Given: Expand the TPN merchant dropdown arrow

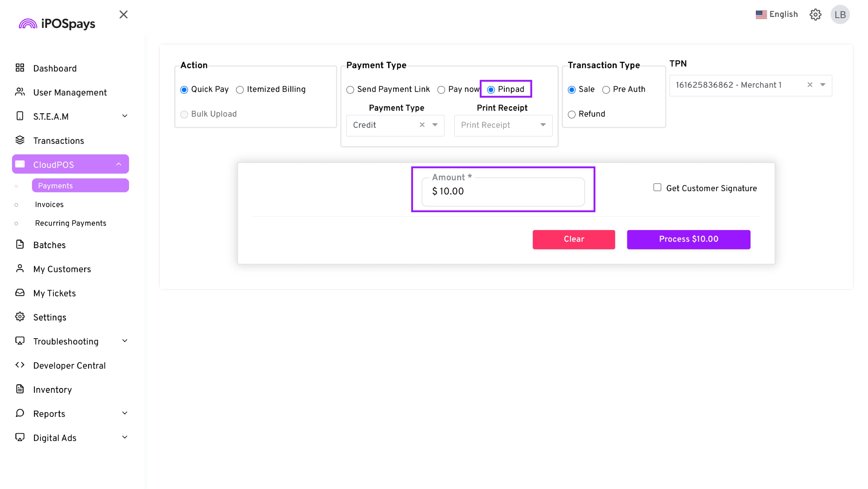Looking at the screenshot, I should pyautogui.click(x=823, y=85).
